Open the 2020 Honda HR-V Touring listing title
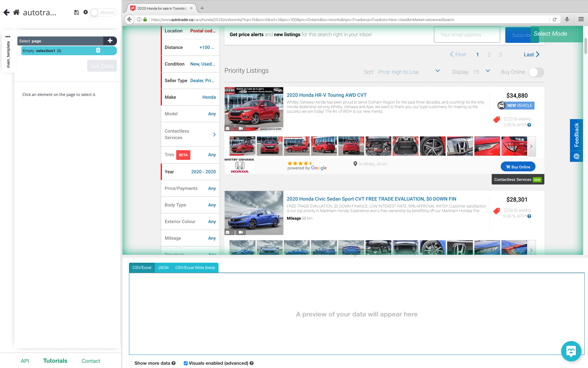The height and width of the screenshot is (368, 588). (x=326, y=95)
